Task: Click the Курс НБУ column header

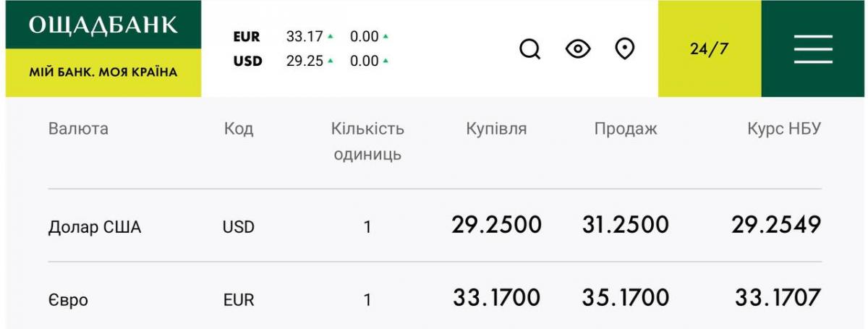Action: pyautogui.click(x=784, y=129)
